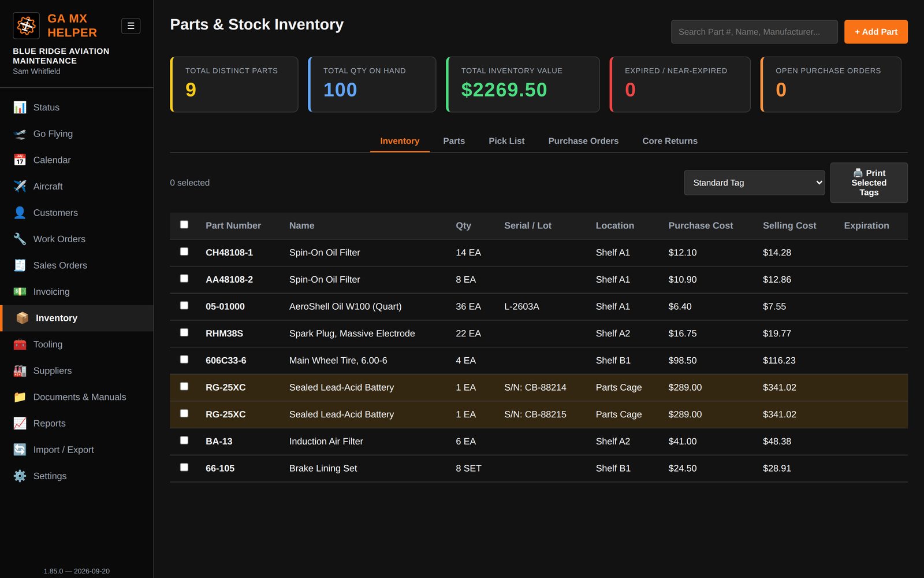The height and width of the screenshot is (578, 924).
Task: Focus the Search Part # input field
Action: [754, 32]
